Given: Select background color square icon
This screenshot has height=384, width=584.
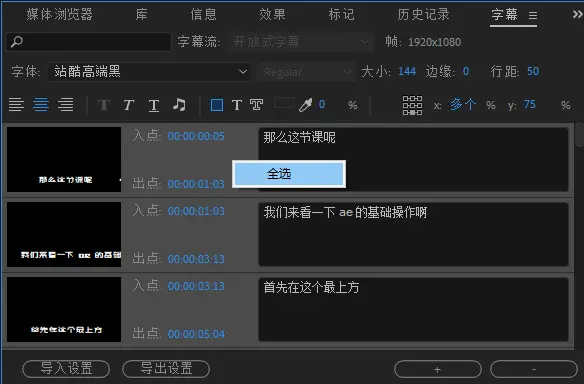Looking at the screenshot, I should [x=217, y=105].
